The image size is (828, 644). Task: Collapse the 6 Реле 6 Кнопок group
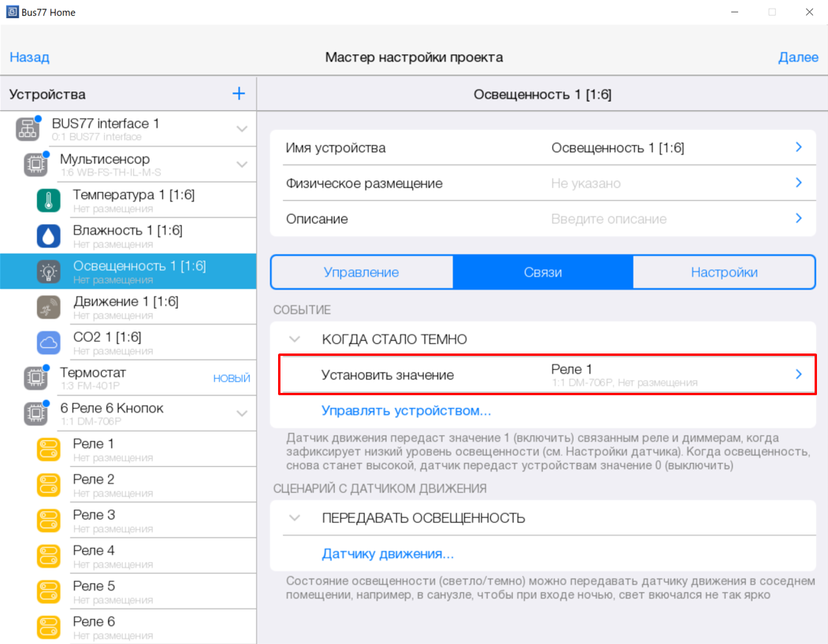(242, 413)
